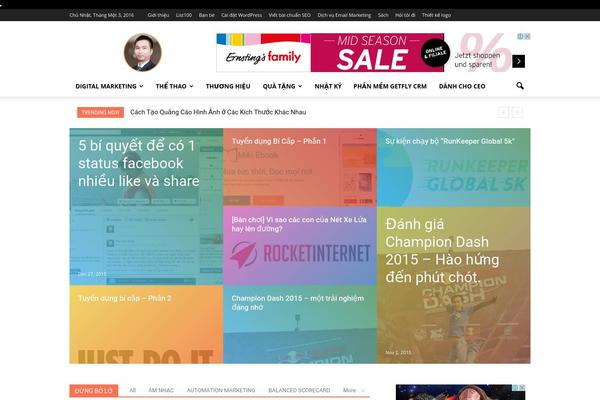Open the RunKeeper Global 5k event tile
600x400 pixels.
(x=453, y=167)
